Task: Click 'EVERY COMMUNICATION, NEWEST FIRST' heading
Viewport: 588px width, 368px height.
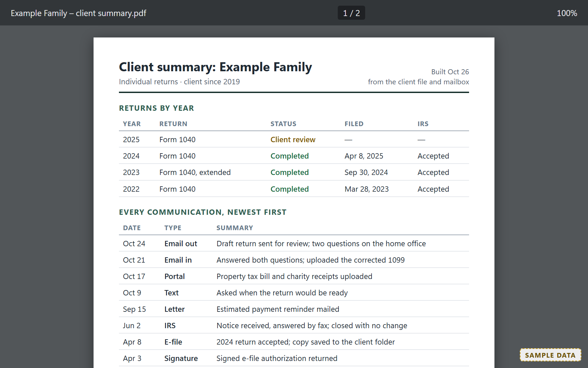Action: [x=203, y=212]
